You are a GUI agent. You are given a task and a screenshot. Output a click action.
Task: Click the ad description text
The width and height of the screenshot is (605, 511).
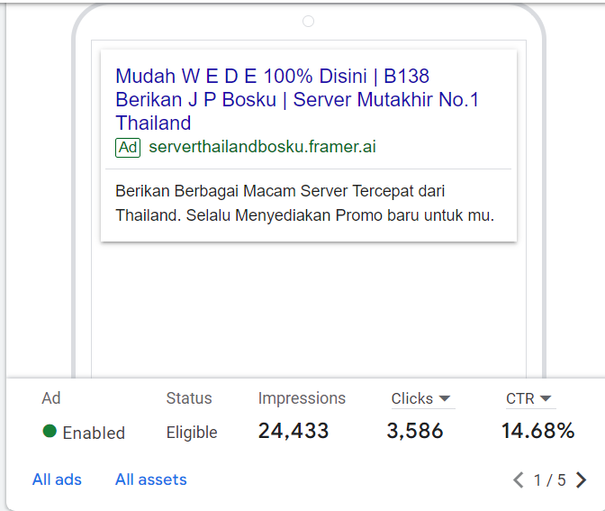coord(304,203)
